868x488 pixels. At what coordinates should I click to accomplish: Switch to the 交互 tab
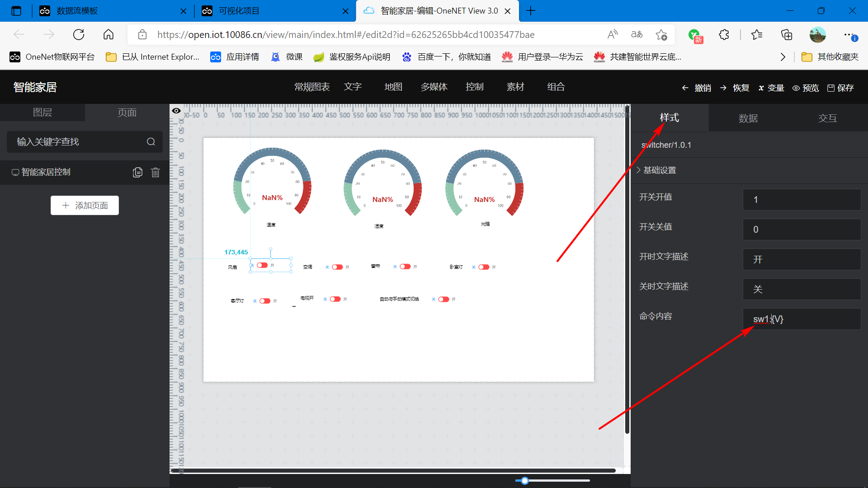(x=828, y=118)
